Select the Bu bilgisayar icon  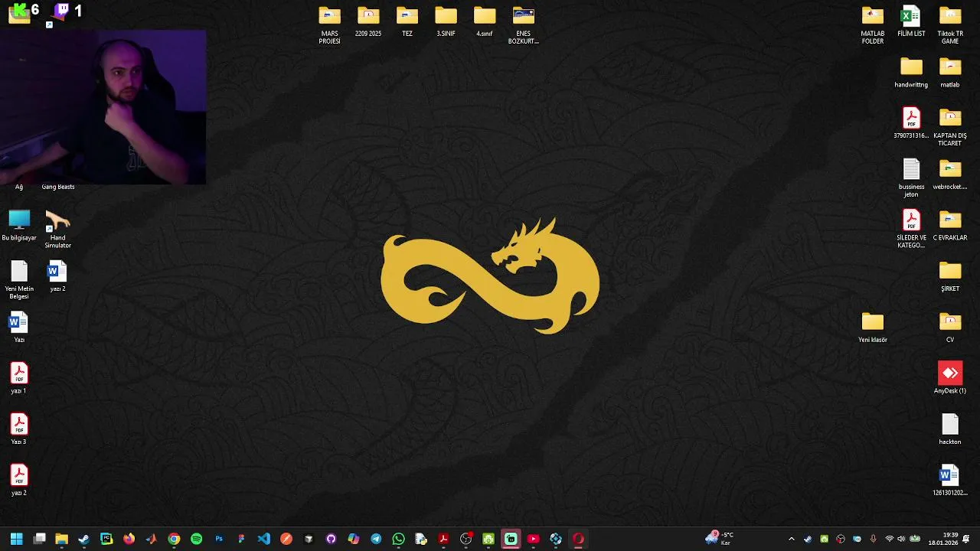[19, 227]
